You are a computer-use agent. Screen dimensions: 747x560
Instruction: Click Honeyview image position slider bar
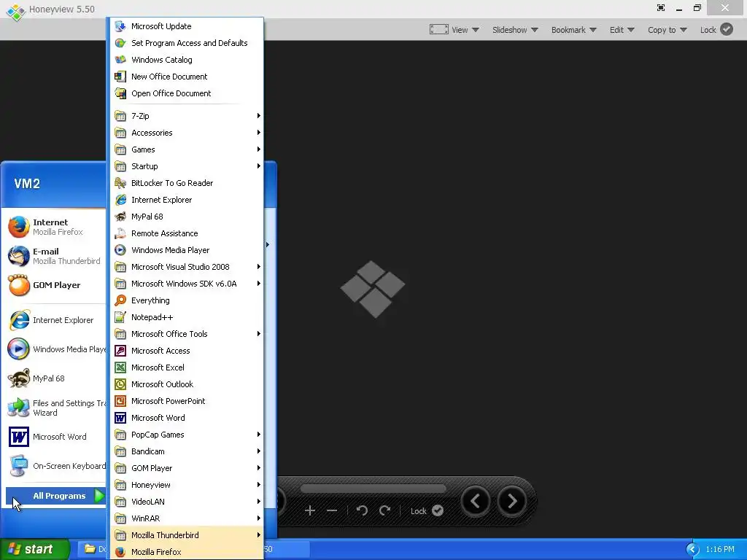[x=373, y=489]
